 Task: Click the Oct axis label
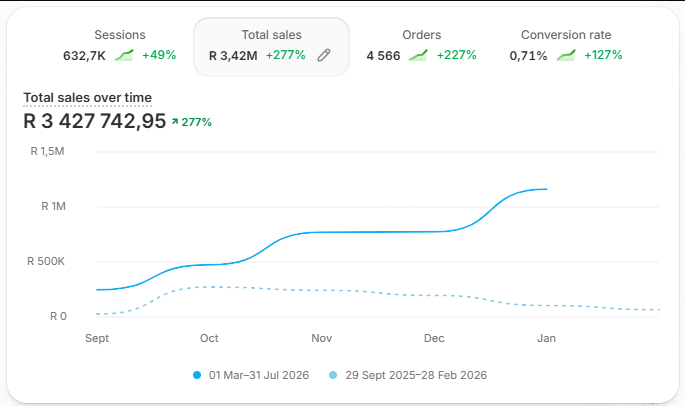209,338
